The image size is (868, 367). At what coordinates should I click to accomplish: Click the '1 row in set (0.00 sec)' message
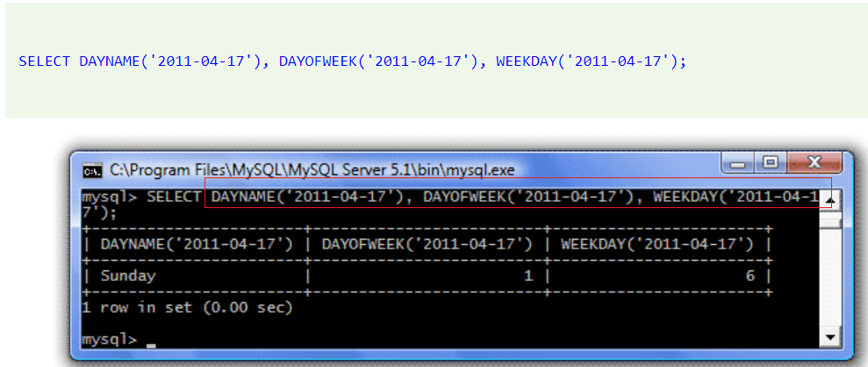(187, 307)
